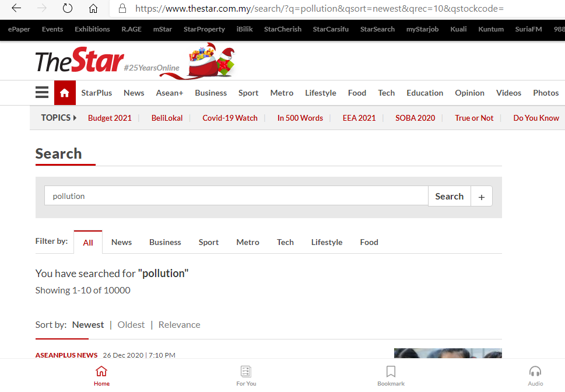Open the Covid-19 Watch topic
This screenshot has height=392, width=565.
click(x=230, y=118)
